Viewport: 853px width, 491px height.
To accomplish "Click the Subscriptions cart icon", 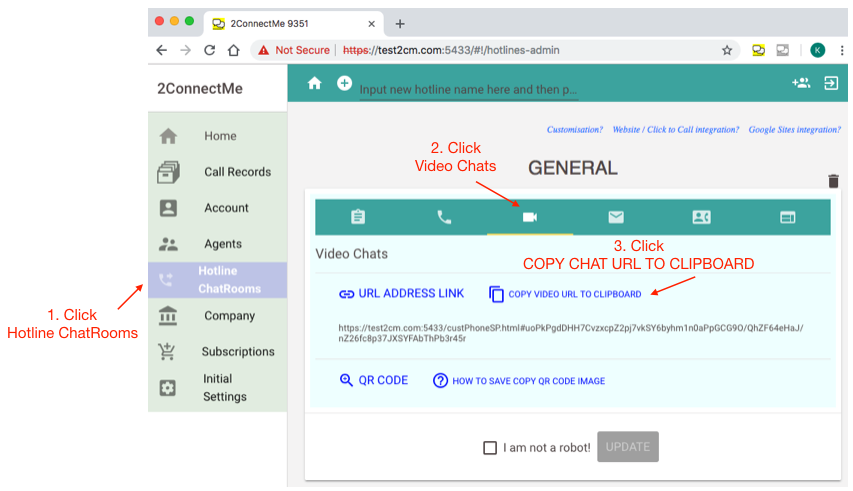I will tap(166, 351).
